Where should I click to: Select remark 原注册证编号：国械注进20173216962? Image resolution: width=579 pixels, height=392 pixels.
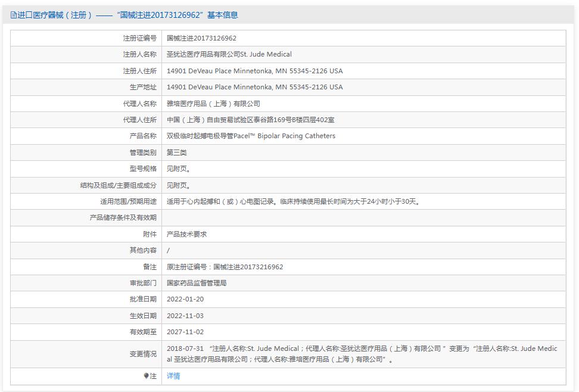pyautogui.click(x=225, y=267)
